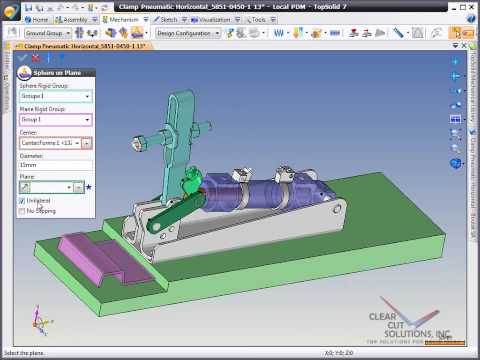Toggle the first checkbox below the Plane field
The image size is (480, 360).
22,201
